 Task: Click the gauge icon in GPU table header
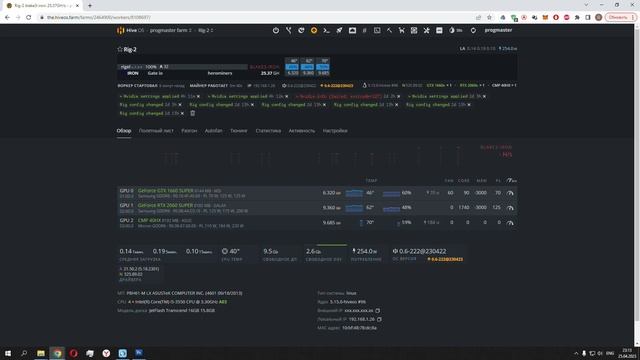(x=511, y=180)
